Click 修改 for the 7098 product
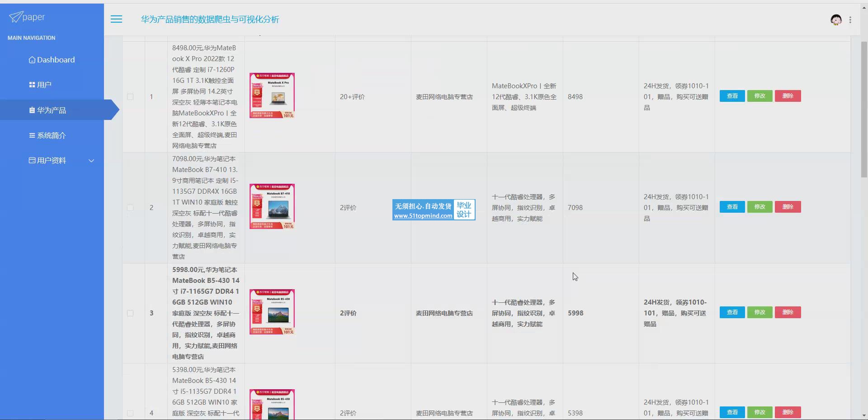 760,207
